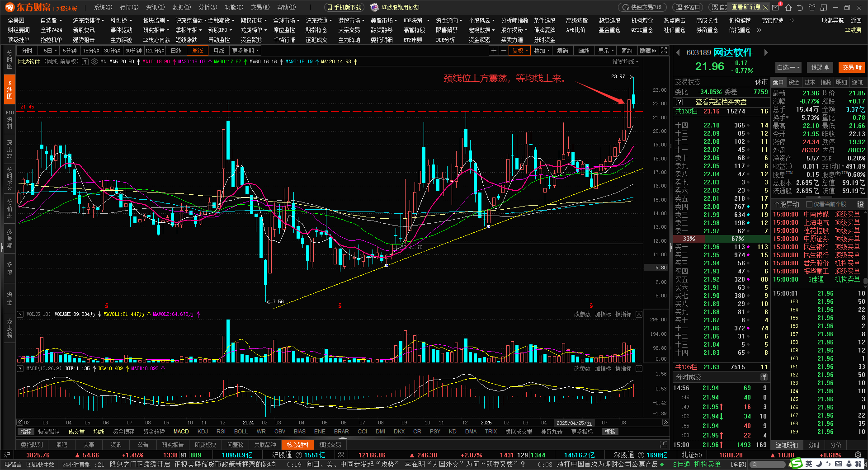Go to previous stock with left arrow
868x470 pixels.
678,52
